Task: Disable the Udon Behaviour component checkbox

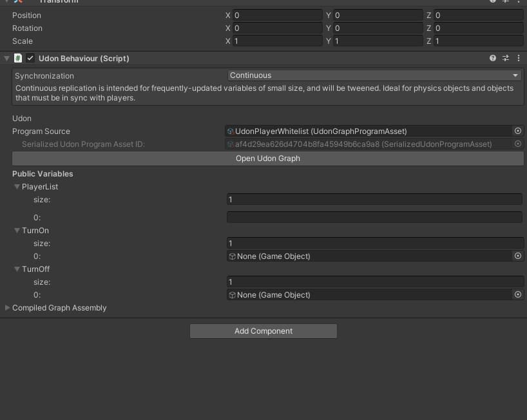Action: click(x=30, y=58)
